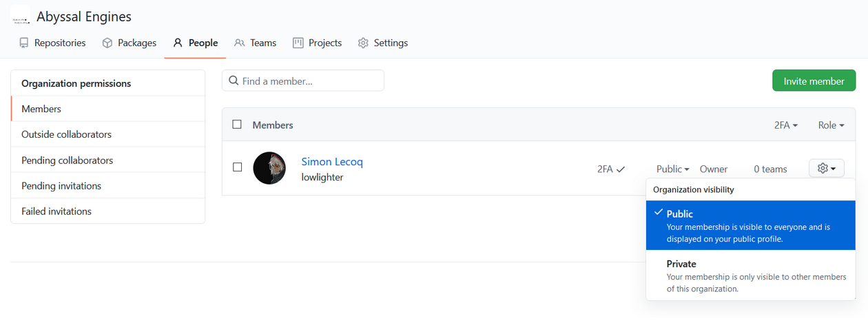Image resolution: width=868 pixels, height=323 pixels.
Task: Click the Abyssal Engines organization logo
Action: point(20,17)
